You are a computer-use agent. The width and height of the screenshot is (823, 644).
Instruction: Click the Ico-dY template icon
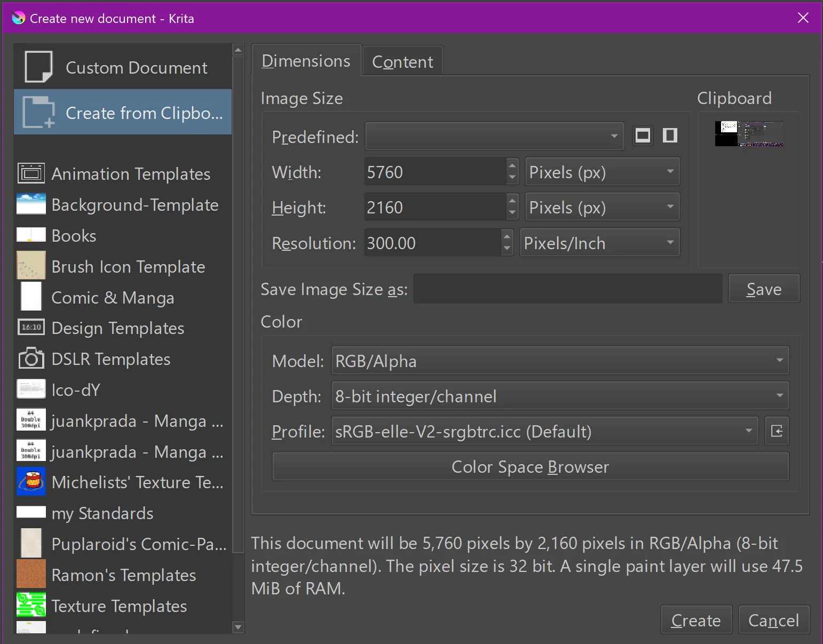[x=31, y=389]
